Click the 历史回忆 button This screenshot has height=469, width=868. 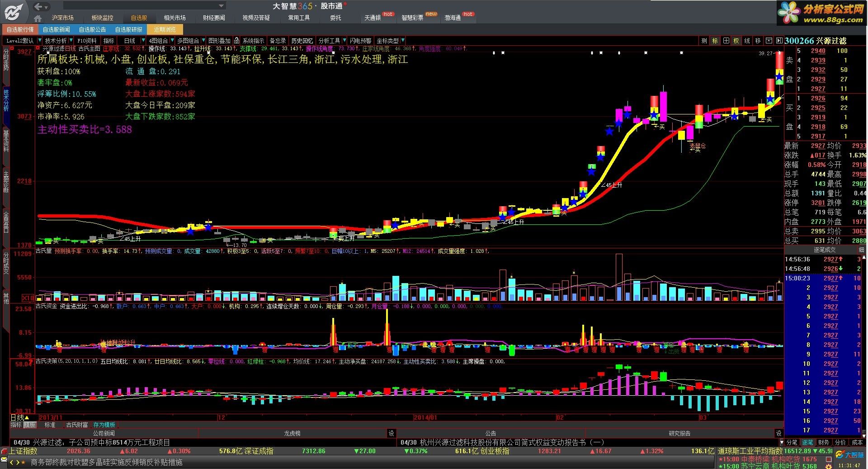(x=302, y=41)
